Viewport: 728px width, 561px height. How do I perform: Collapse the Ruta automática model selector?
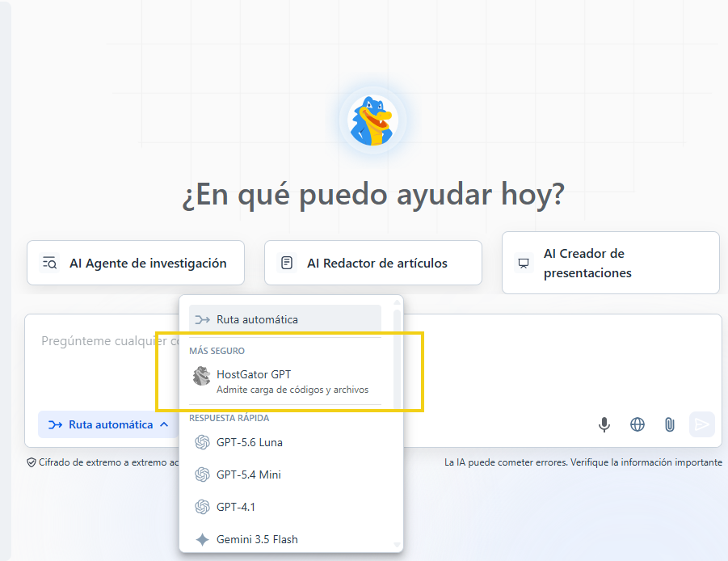coord(108,424)
